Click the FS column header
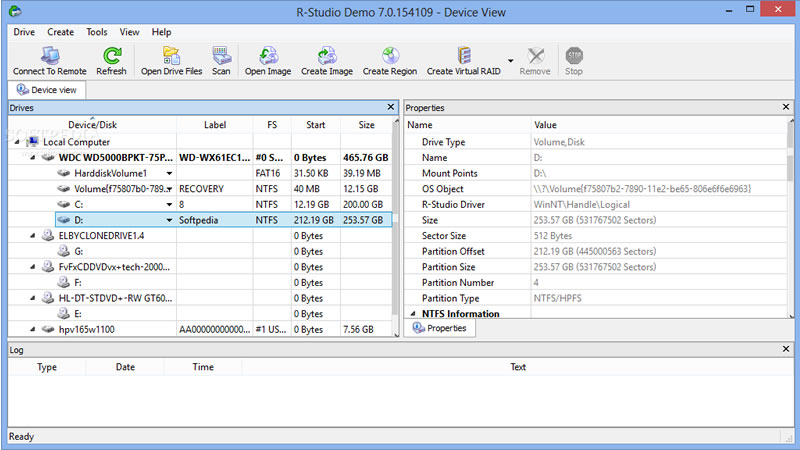The width and height of the screenshot is (800, 450). point(272,124)
